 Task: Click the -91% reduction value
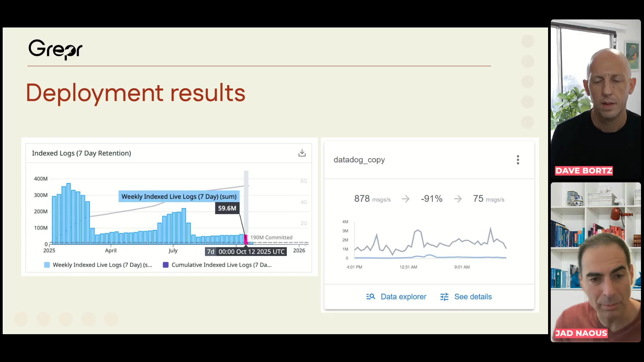click(x=431, y=199)
